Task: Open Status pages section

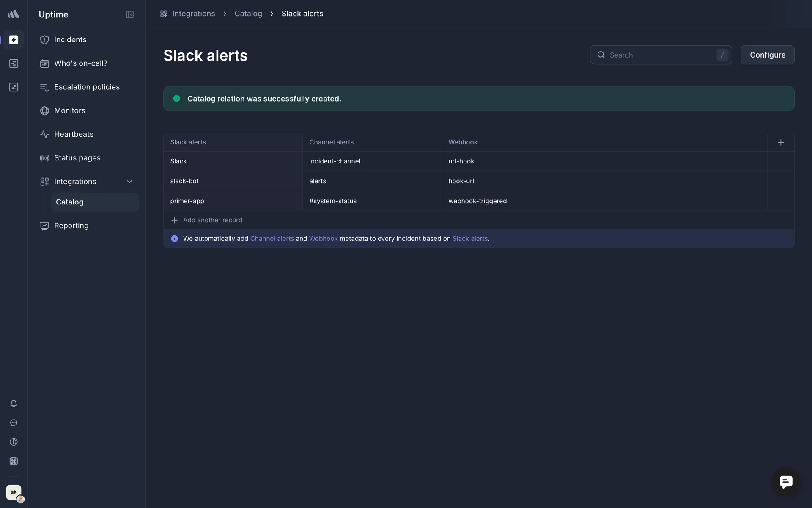Action: (x=77, y=158)
